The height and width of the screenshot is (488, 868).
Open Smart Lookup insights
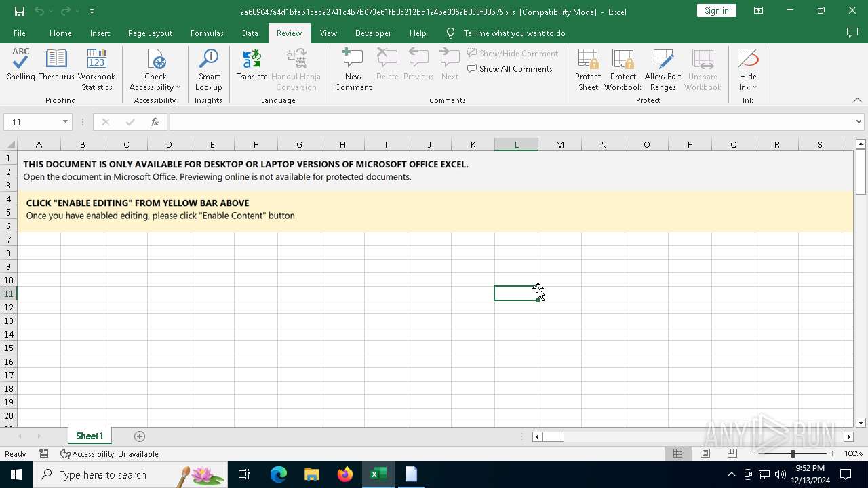click(209, 70)
